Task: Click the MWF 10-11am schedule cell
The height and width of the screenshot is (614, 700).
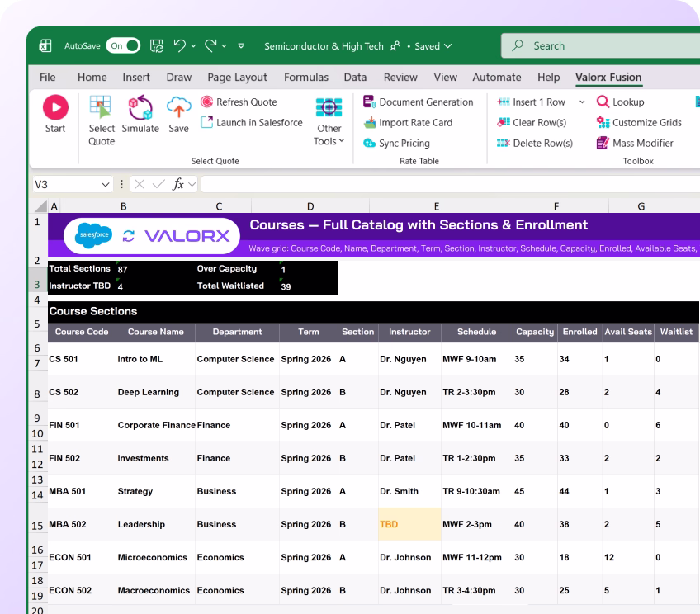Action: (x=477, y=425)
